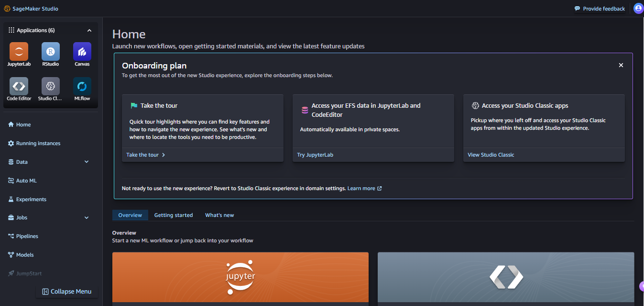
Task: Click the SageMaker Studio title text
Action: 35,9
